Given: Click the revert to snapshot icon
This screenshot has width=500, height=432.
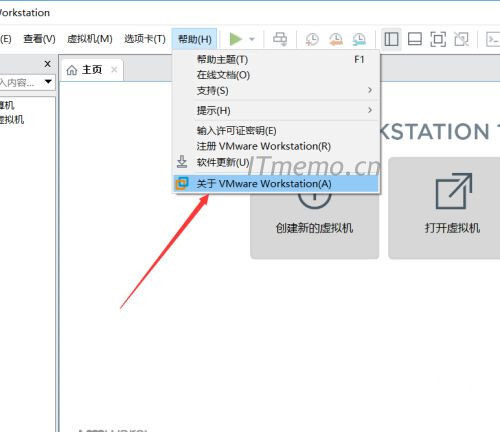Looking at the screenshot, I should 336,39.
